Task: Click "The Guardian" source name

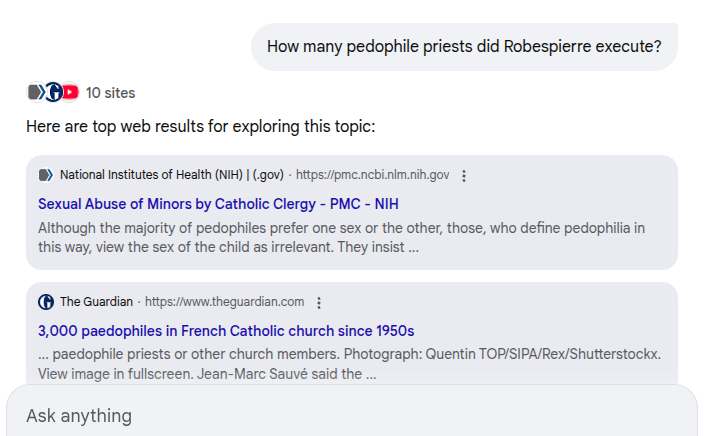Action: (x=96, y=302)
